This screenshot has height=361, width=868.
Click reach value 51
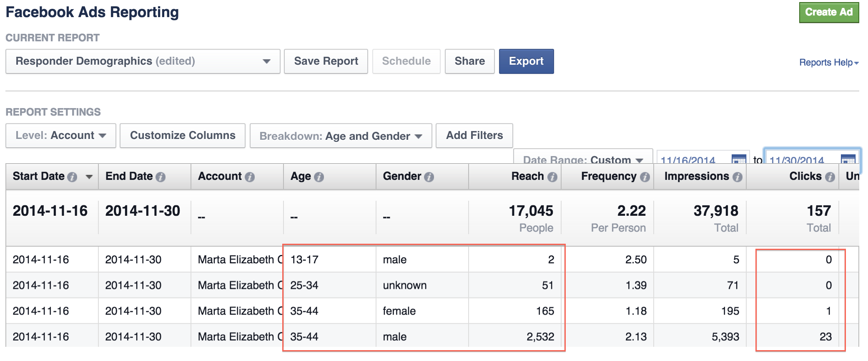point(548,285)
